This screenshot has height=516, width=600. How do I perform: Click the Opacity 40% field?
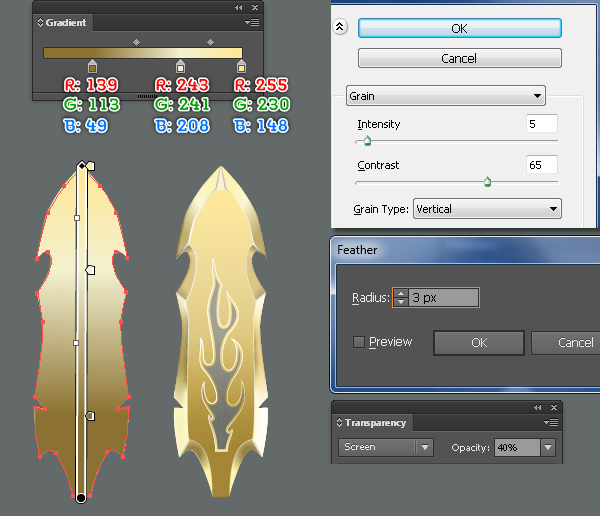coord(517,447)
